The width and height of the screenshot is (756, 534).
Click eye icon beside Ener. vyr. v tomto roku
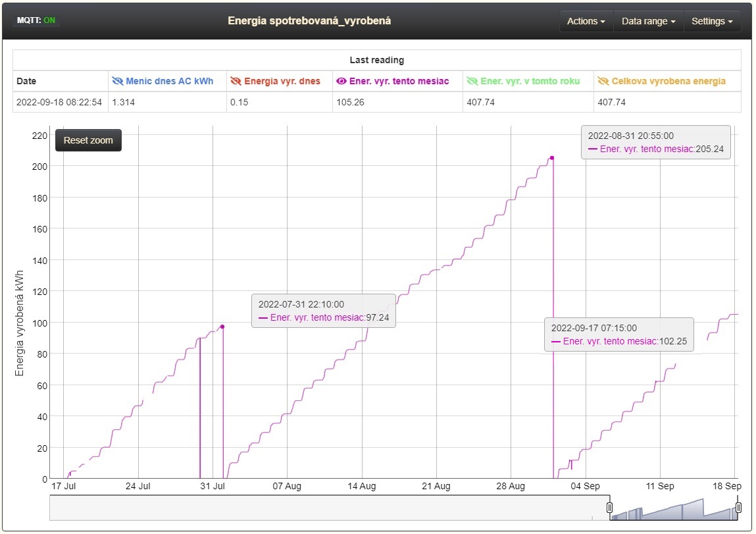point(472,81)
